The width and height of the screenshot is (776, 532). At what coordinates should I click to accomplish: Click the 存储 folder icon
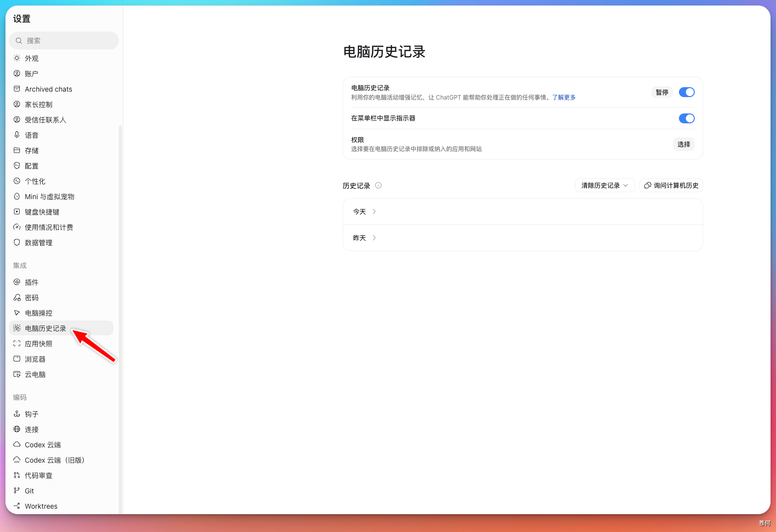[17, 150]
